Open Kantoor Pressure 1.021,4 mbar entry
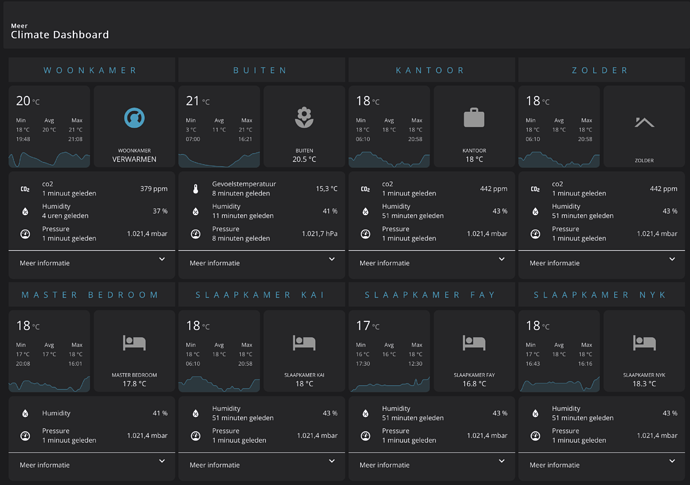Viewport: 690px width, 485px height. (433, 234)
